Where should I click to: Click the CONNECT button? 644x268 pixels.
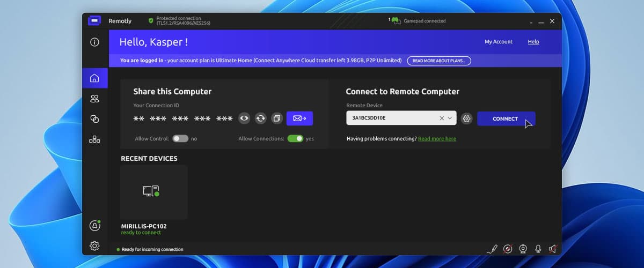[x=506, y=118]
